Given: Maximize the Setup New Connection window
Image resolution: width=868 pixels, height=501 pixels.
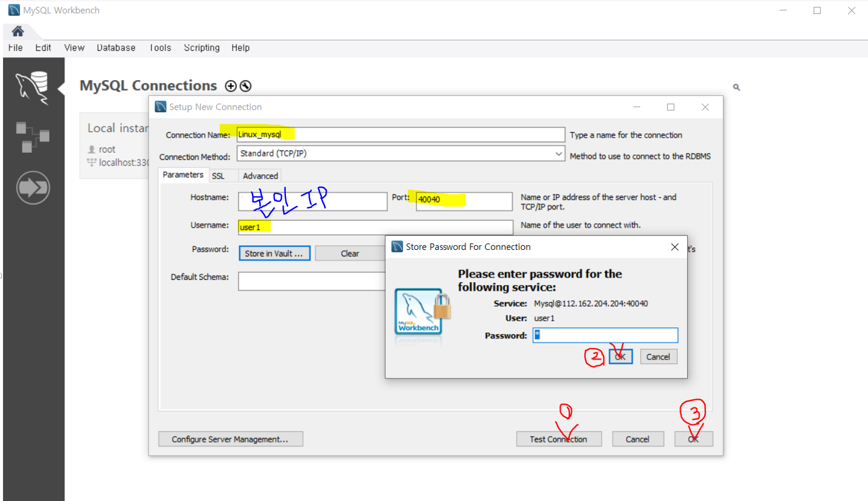Looking at the screenshot, I should pos(671,107).
